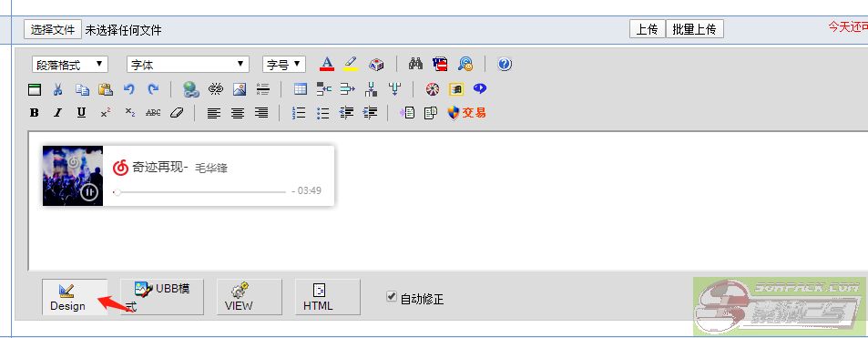Viewport: 868px width, 338px height.
Task: Click the table hierarchy structure icon
Action: [371, 88]
